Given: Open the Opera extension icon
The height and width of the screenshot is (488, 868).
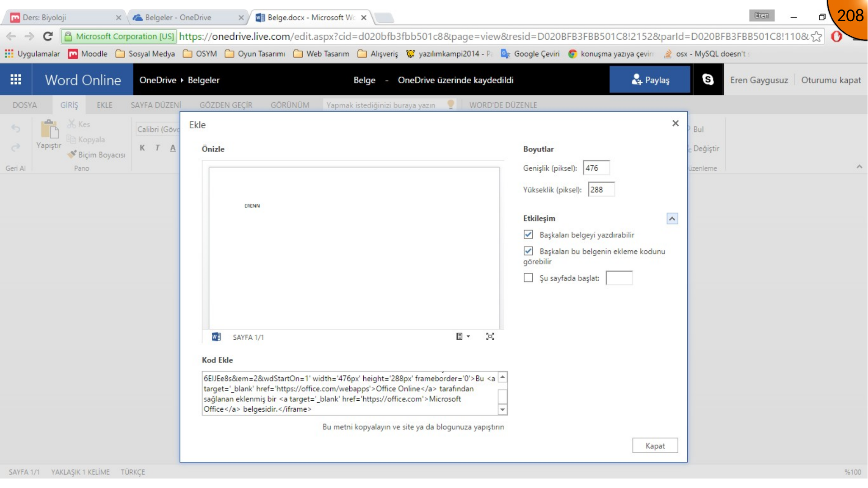Looking at the screenshot, I should coord(836,36).
